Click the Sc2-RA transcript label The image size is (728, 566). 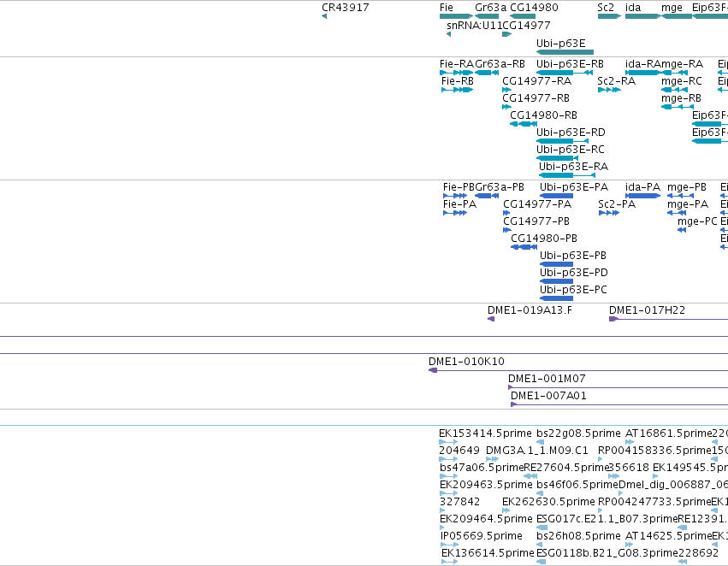coord(617,81)
